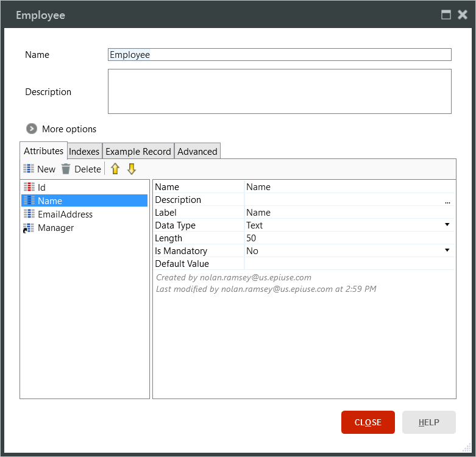This screenshot has width=476, height=457.
Task: Click the More options label text
Action: 69,129
